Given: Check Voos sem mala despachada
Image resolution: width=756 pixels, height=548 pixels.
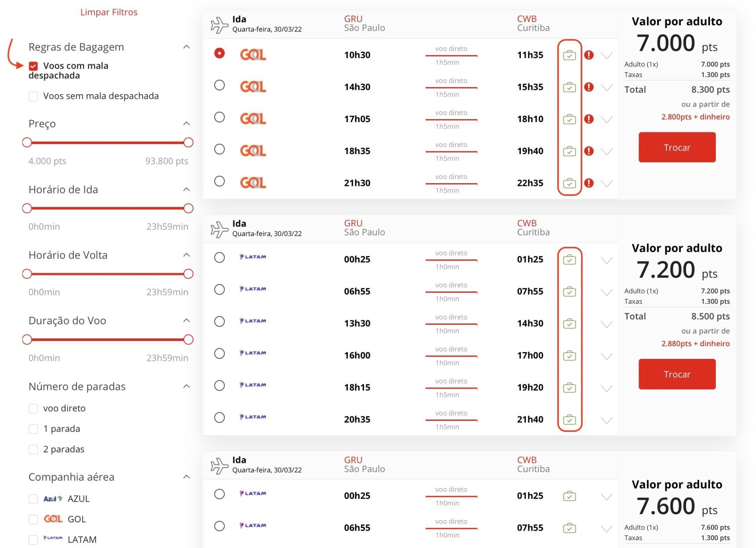Looking at the screenshot, I should 33,96.
